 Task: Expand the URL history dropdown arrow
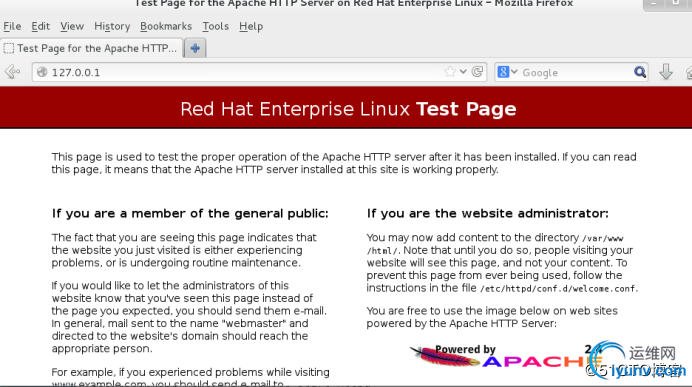coord(463,71)
